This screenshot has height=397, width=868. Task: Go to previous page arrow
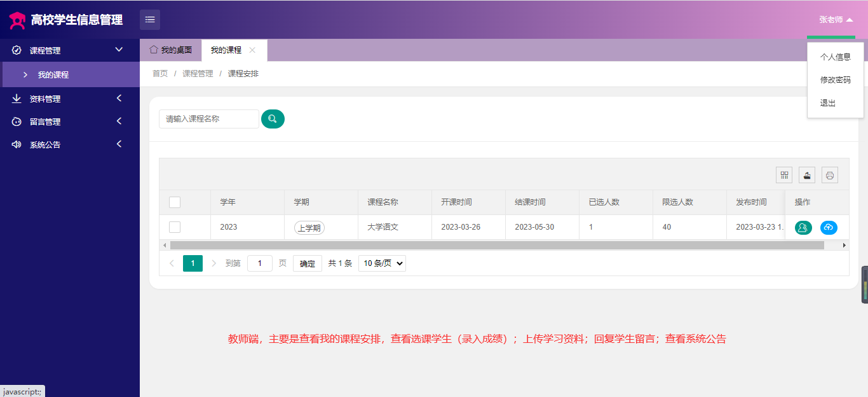coord(172,263)
